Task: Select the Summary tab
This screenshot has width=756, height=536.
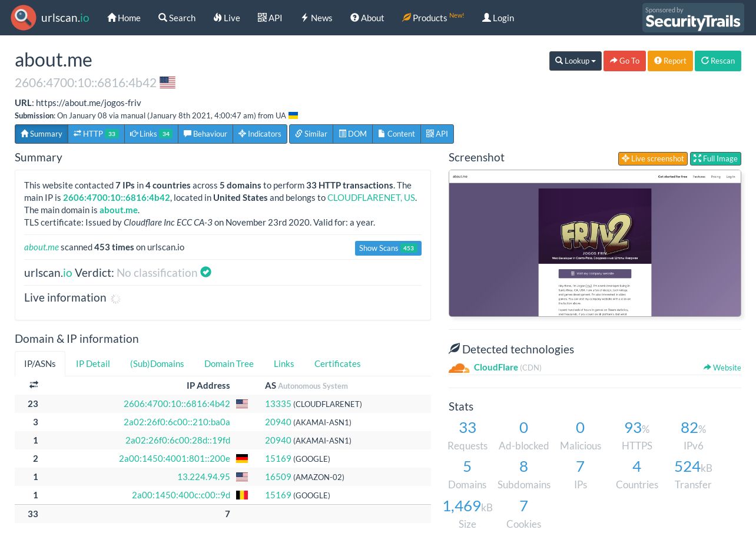Action: click(41, 134)
